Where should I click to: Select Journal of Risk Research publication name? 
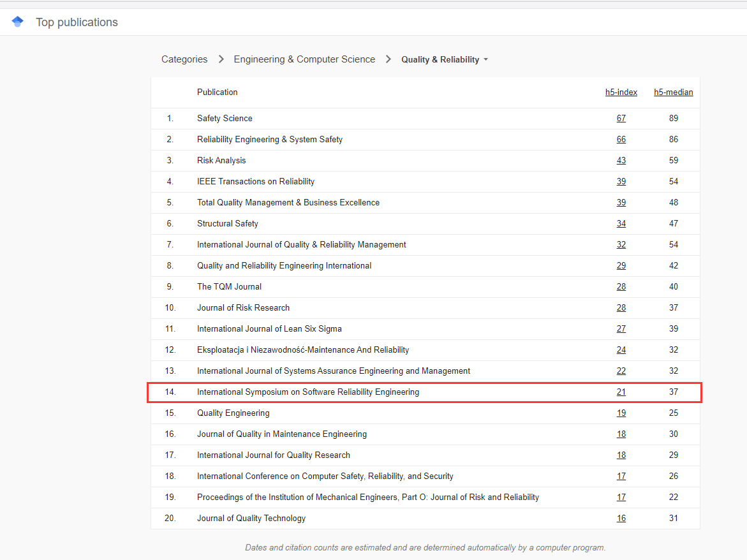tap(244, 307)
